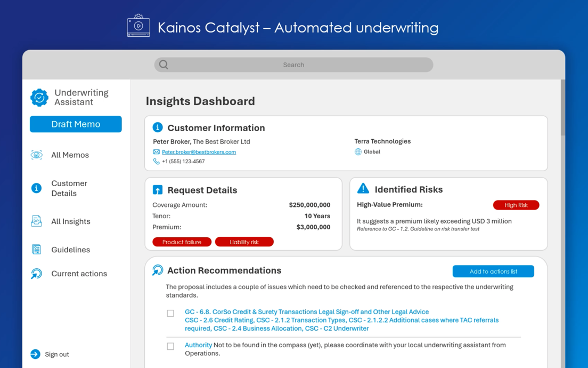The image size is (588, 368).
Task: Click the $250,000,000 coverage amount
Action: [310, 205]
